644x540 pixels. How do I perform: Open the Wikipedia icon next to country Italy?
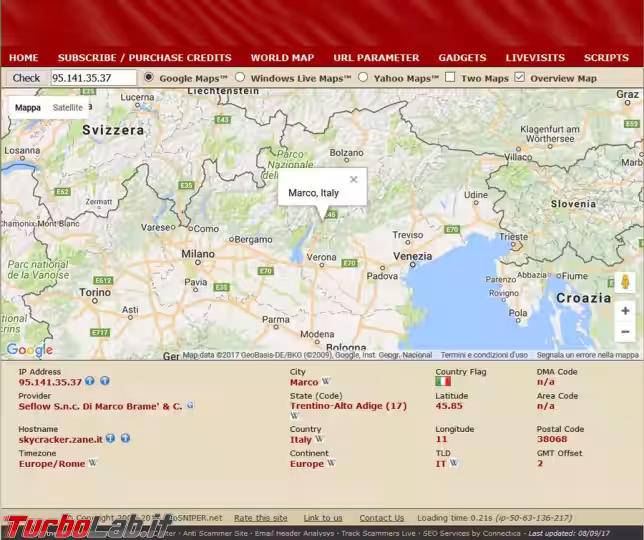click(x=319, y=439)
